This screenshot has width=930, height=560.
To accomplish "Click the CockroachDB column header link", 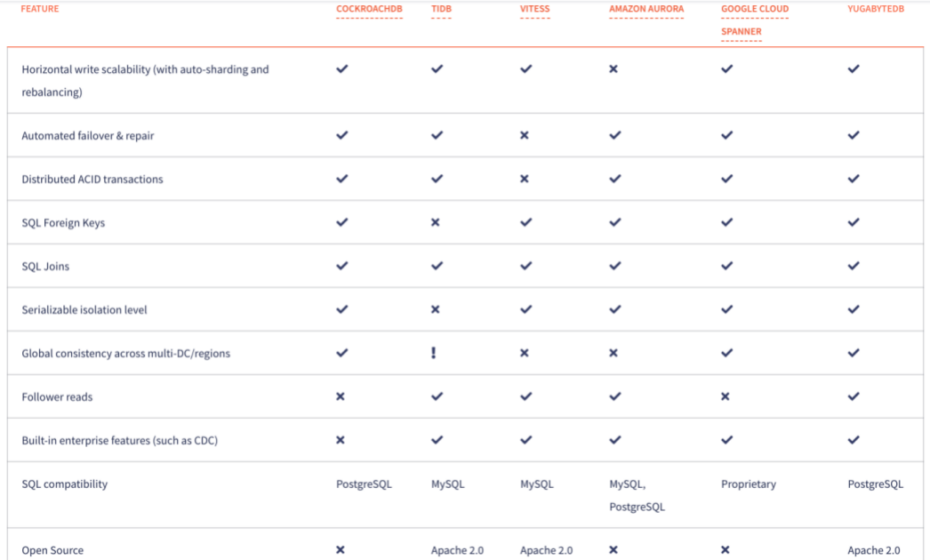I will [x=368, y=10].
